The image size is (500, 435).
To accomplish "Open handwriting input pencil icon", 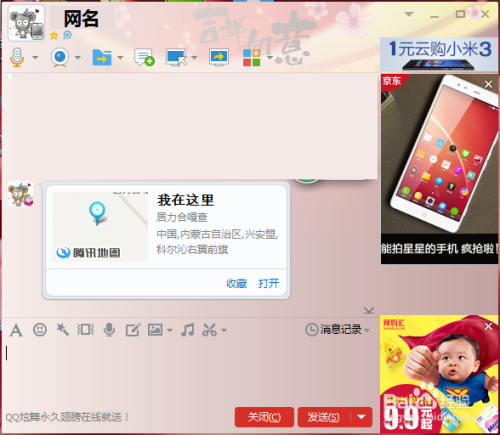I will [x=133, y=330].
